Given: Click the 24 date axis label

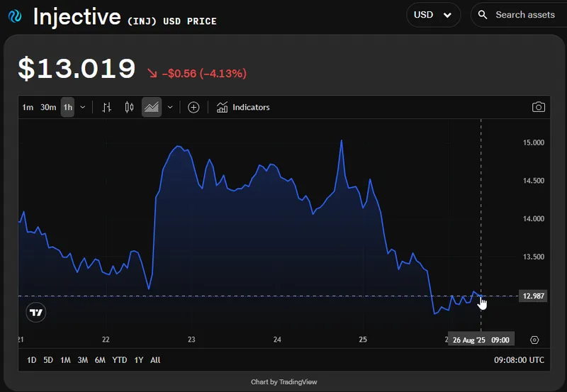Looking at the screenshot, I should click(277, 340).
